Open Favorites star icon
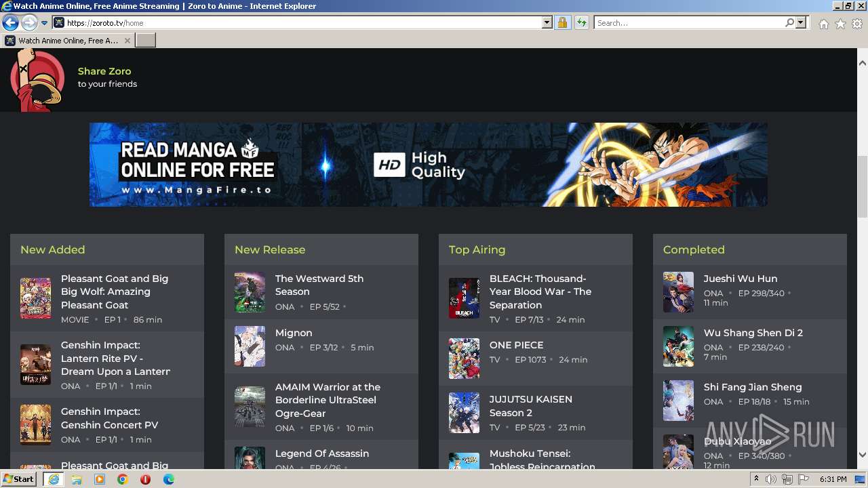868x488 pixels. (x=840, y=24)
